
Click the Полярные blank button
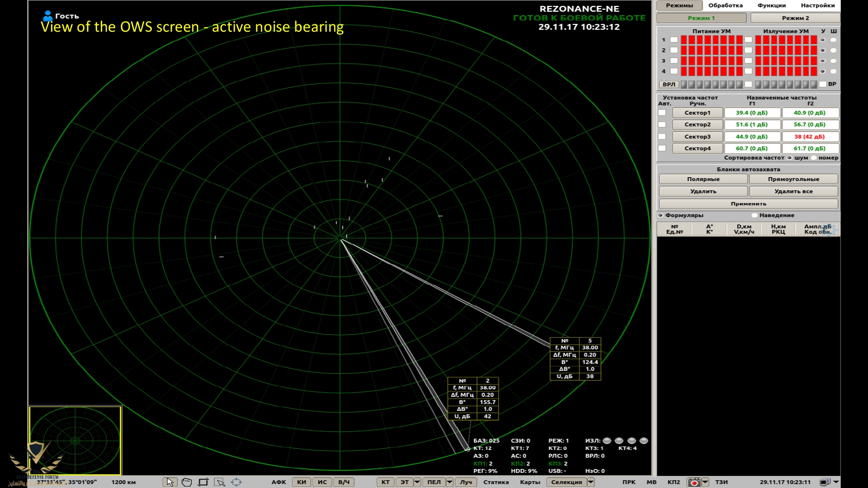tap(703, 179)
